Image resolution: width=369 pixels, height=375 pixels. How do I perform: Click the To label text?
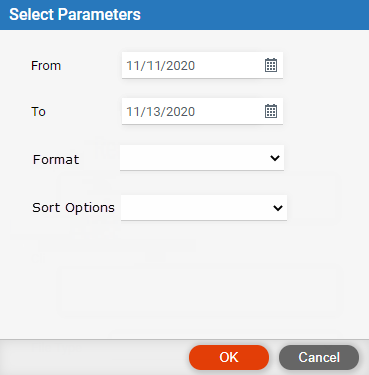pos(38,112)
